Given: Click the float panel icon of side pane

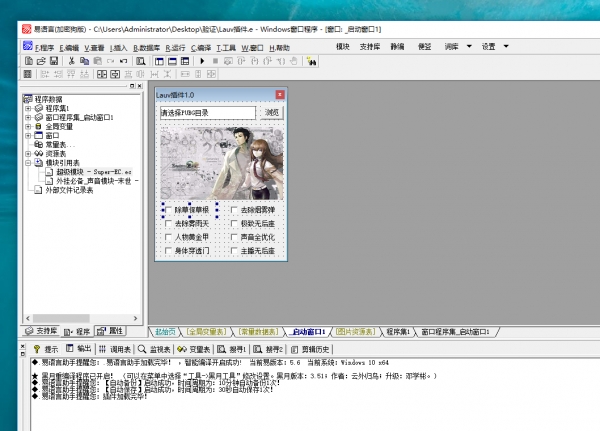Looking at the screenshot, I should 132,86.
